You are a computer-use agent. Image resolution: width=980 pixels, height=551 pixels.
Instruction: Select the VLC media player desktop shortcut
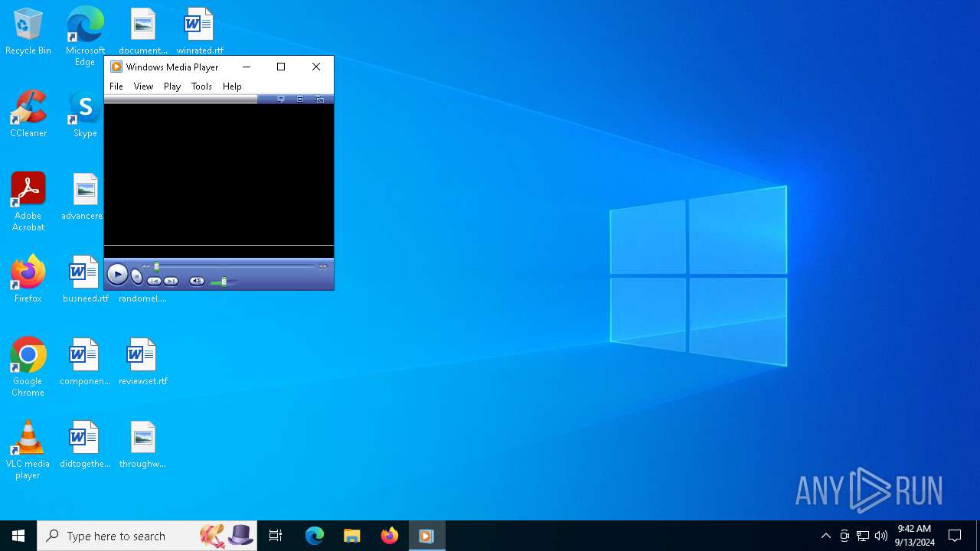28,450
